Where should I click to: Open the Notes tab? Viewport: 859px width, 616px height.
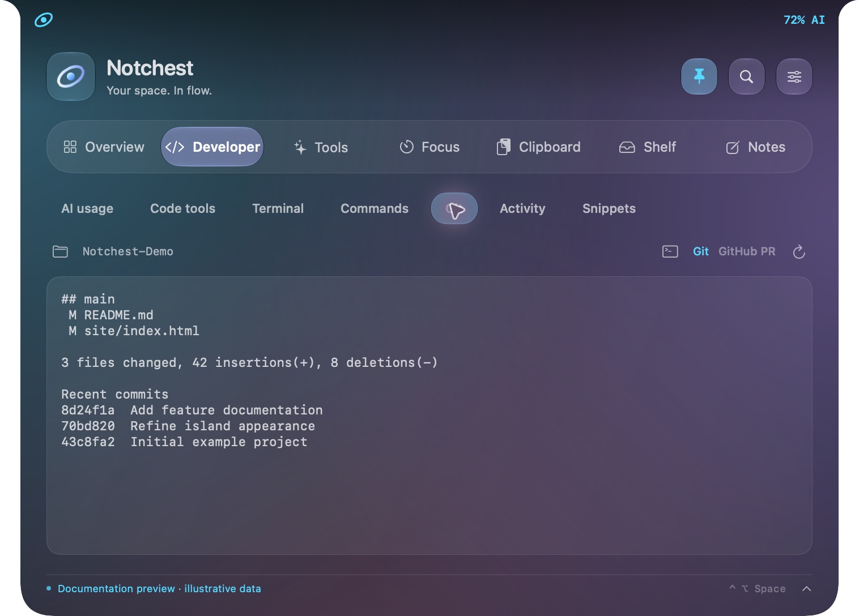(756, 147)
